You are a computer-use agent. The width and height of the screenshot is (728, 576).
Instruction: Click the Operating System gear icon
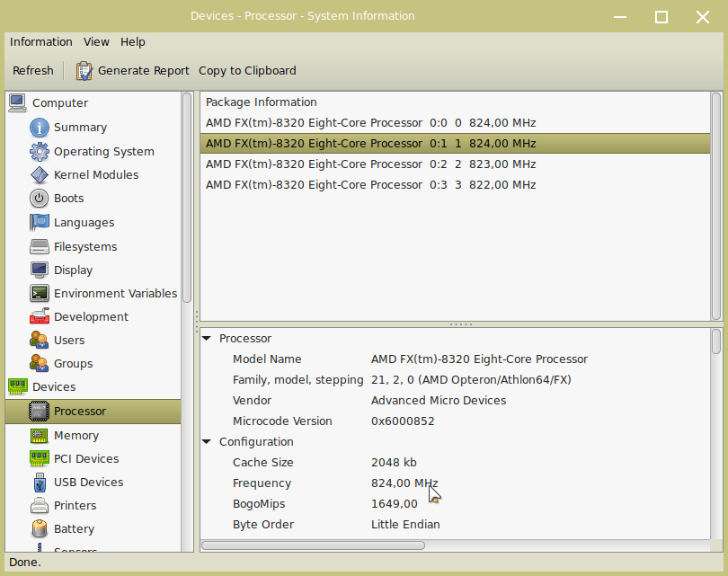[39, 151]
